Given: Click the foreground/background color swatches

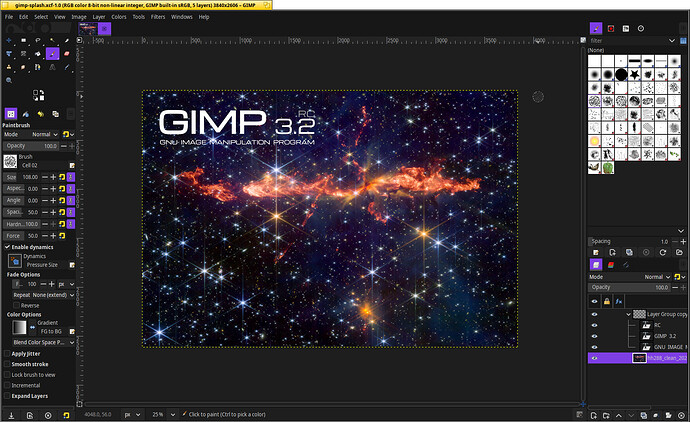Looking at the screenshot, I should (x=38, y=95).
